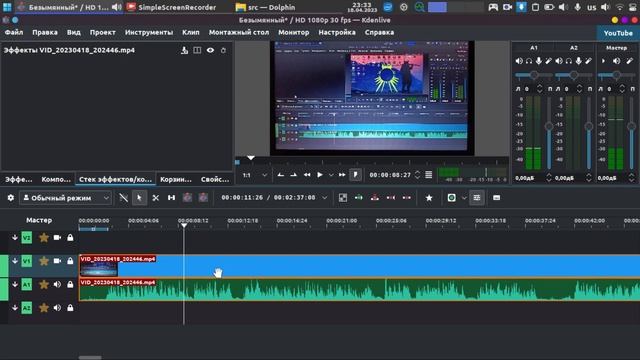Switch to the Компо... tab

[x=56, y=179]
